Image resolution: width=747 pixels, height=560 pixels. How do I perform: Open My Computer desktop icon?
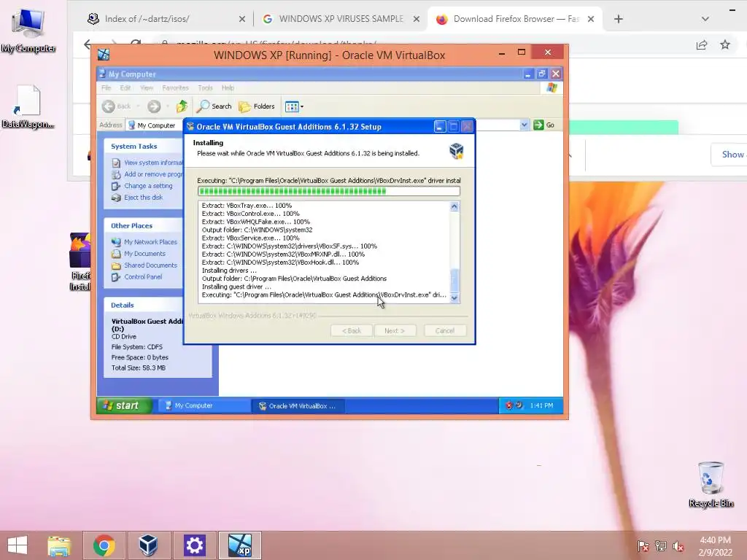click(28, 31)
